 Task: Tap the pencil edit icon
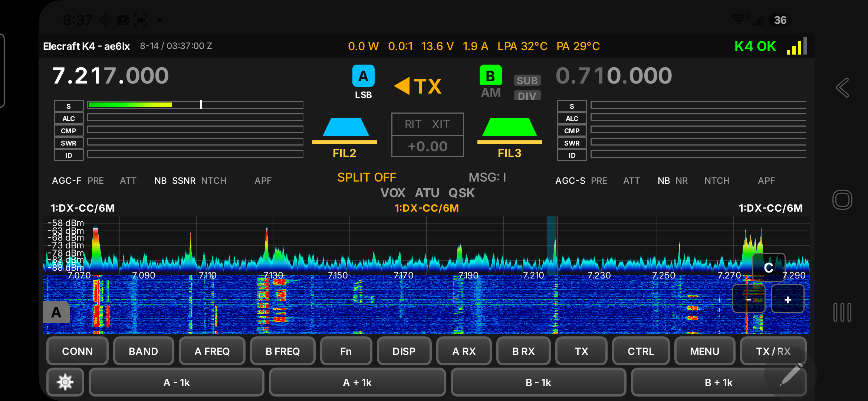tap(791, 375)
